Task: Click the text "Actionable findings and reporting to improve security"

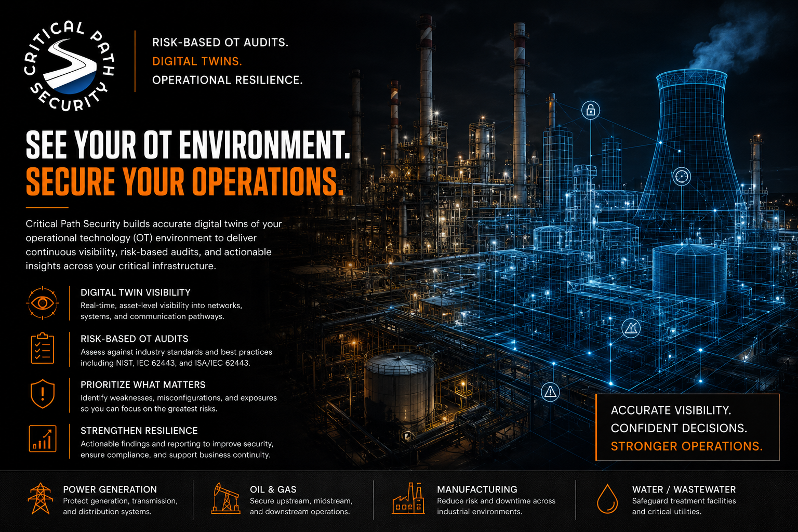Action: click(177, 444)
